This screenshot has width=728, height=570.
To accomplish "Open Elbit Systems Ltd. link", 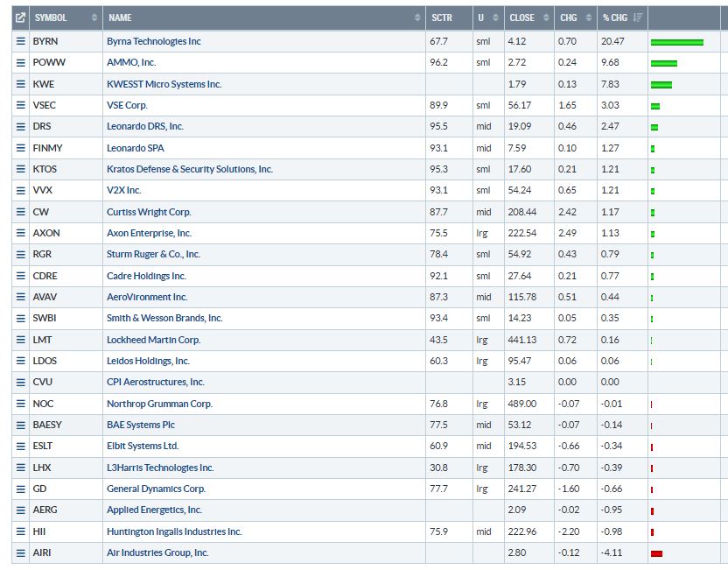I will click(143, 446).
